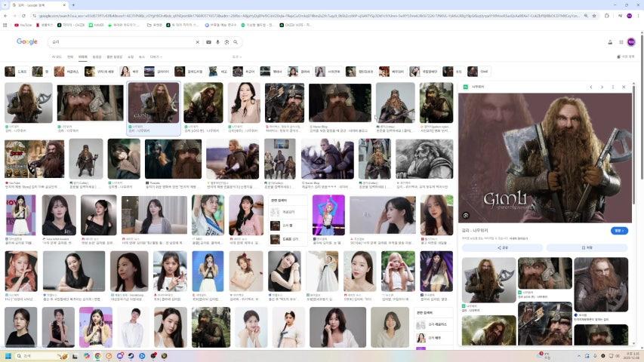This screenshot has width=644, height=362.
Task: Show previous image in preview panel
Action: (591, 87)
